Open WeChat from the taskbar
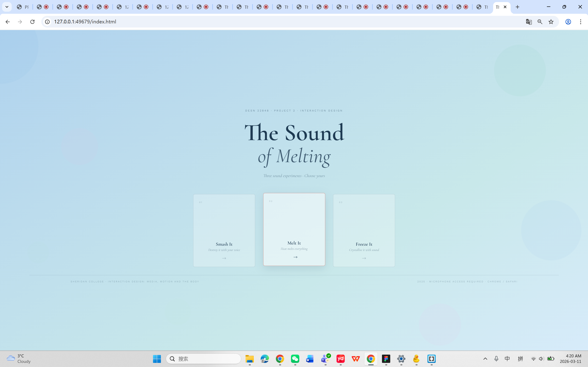This screenshot has width=588, height=367. (x=295, y=359)
